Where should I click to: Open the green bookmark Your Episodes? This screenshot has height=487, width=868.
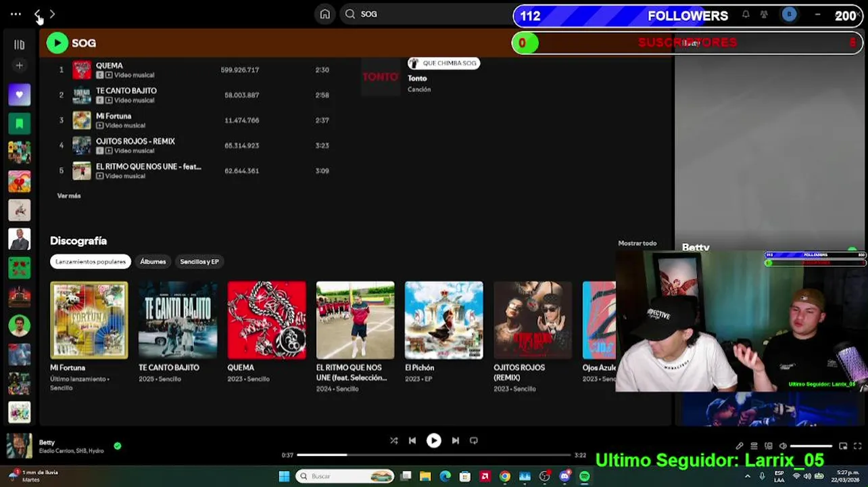(x=19, y=124)
